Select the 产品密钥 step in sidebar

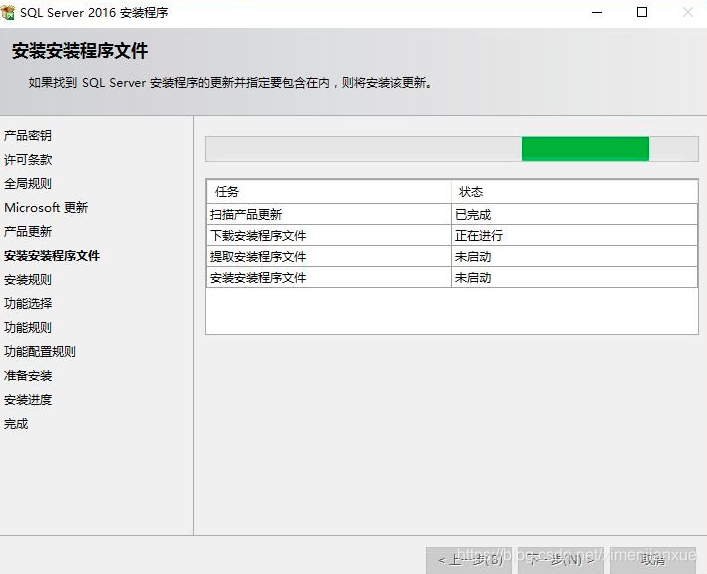pos(28,135)
